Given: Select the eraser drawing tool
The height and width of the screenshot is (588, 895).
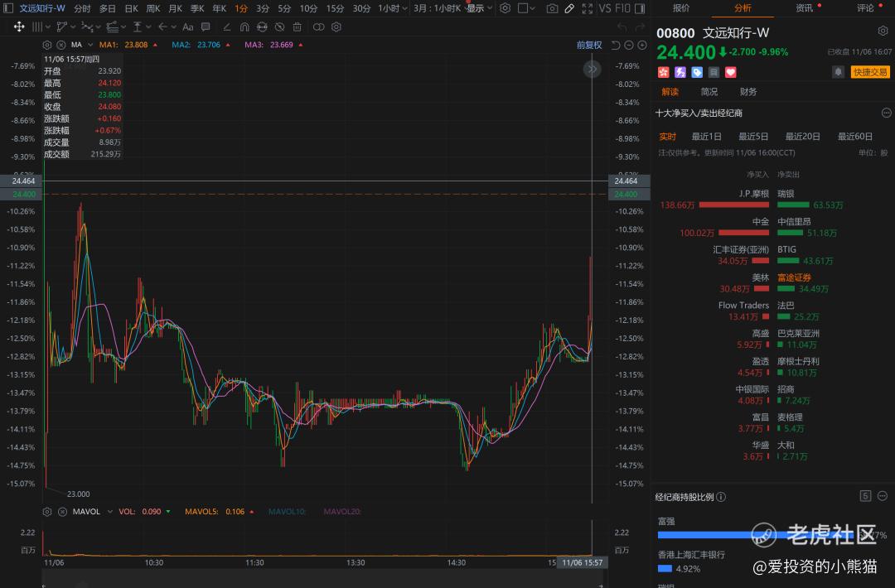Looking at the screenshot, I should pos(226,27).
